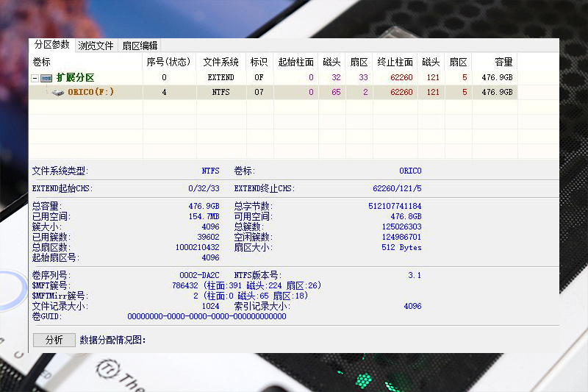Click the 可用空间 value 476.8GB
The image size is (588, 392).
click(x=406, y=216)
